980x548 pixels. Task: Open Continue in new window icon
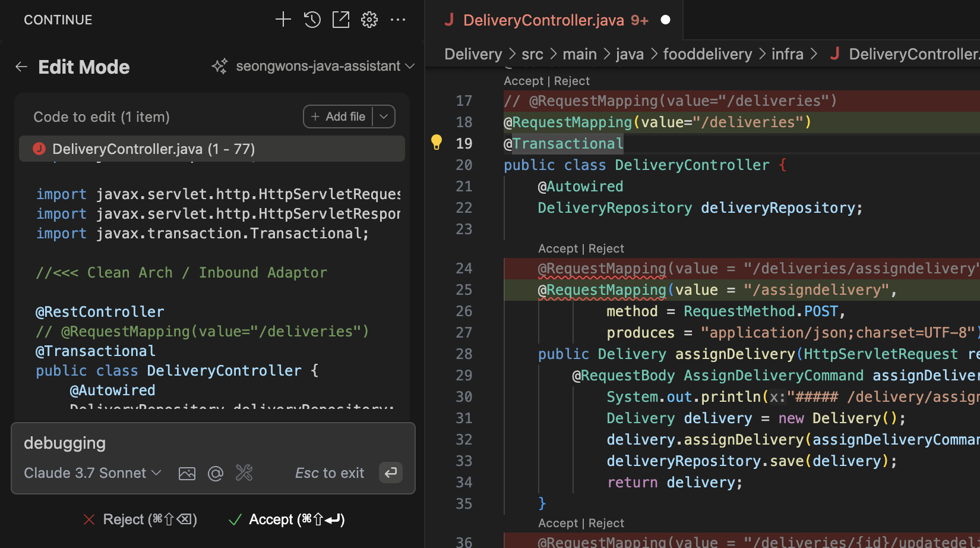[x=341, y=20]
